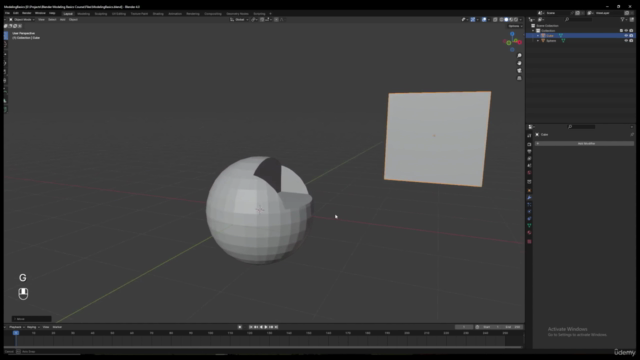The width and height of the screenshot is (640, 360).
Task: Open the Texture properties tab (checker icon)
Action: (529, 242)
